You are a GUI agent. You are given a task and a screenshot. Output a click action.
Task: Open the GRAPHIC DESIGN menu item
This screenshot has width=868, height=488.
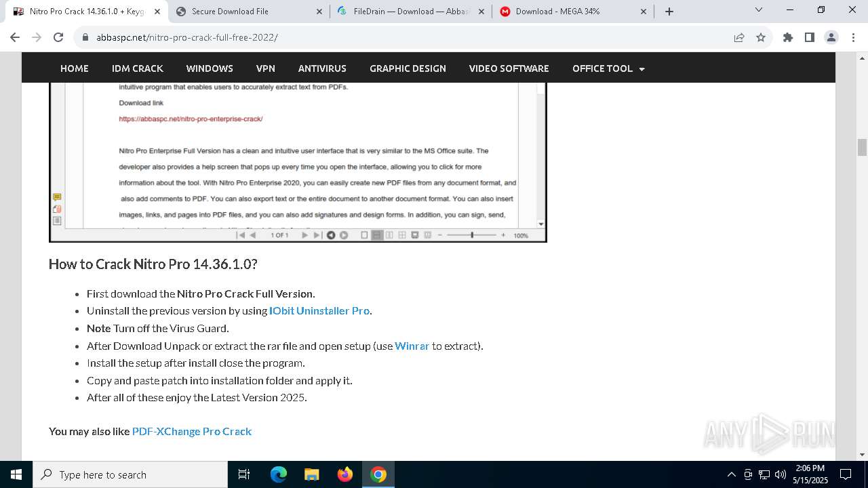pyautogui.click(x=408, y=68)
